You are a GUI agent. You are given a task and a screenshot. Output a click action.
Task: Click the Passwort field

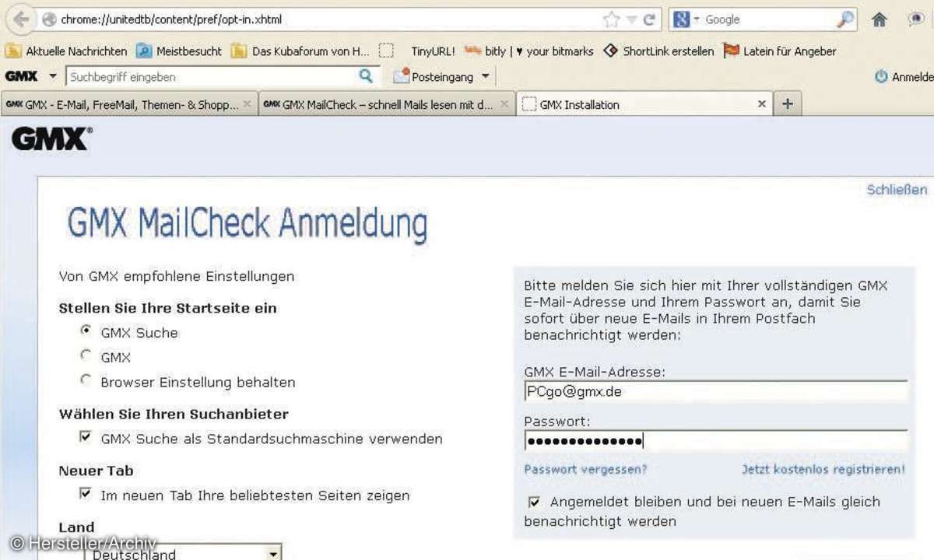[716, 441]
